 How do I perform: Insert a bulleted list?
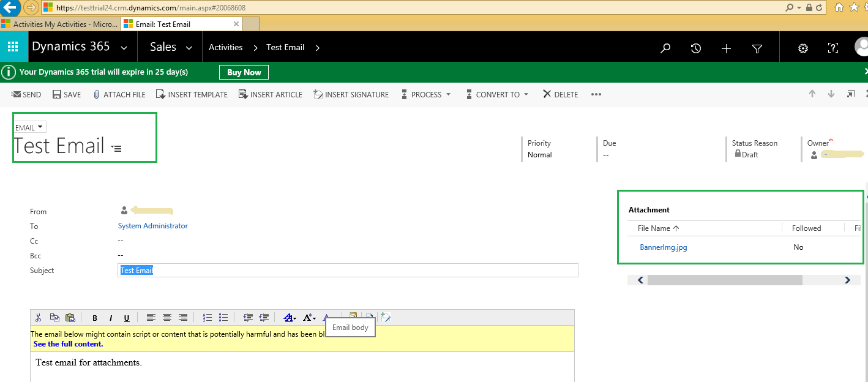223,317
